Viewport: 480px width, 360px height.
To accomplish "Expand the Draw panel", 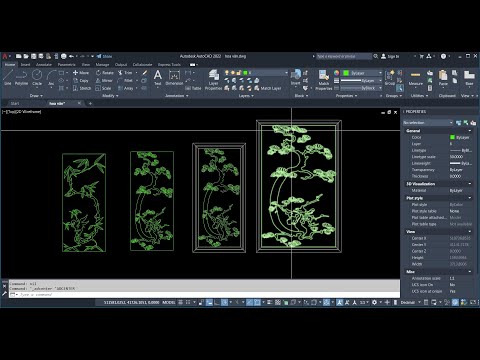I will pyautogui.click(x=36, y=96).
